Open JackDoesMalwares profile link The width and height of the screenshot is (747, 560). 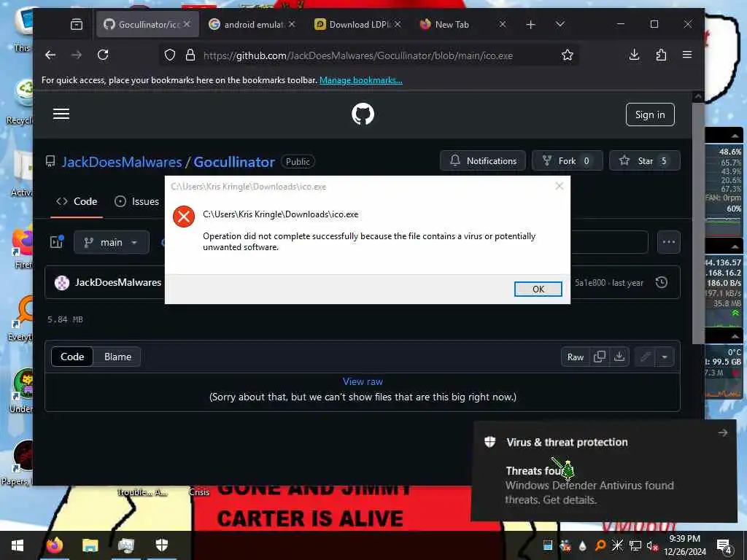(x=122, y=162)
